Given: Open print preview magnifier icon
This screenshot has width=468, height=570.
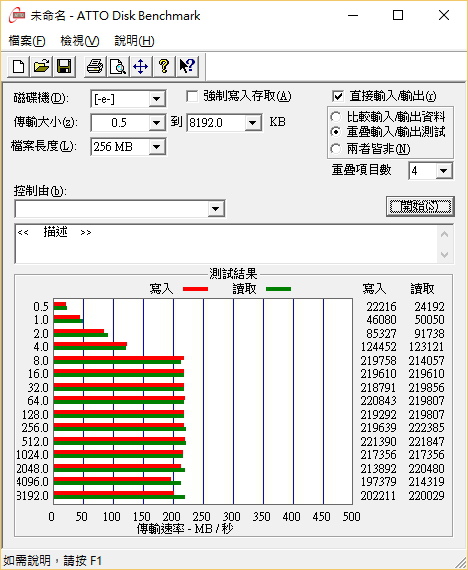Looking at the screenshot, I should pos(118,67).
